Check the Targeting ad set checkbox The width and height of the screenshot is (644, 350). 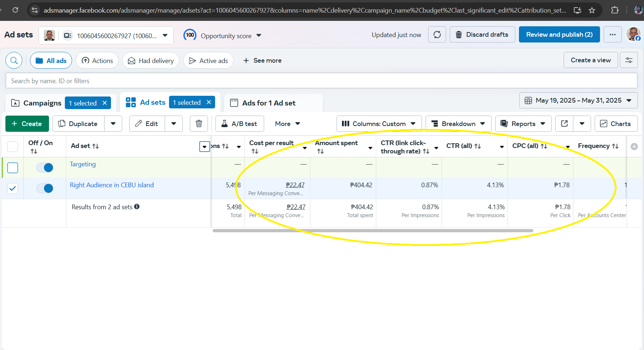[x=13, y=168]
